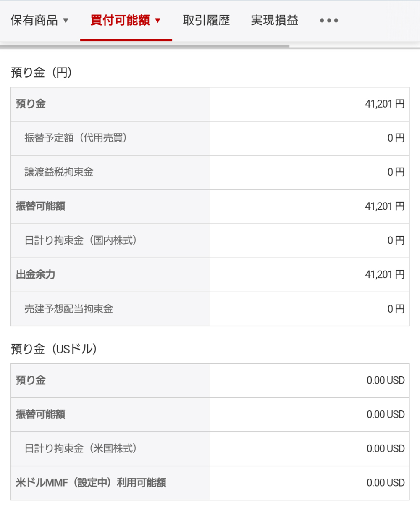This screenshot has height=513, width=420.
Task: Click the 譲渡益税拘束金 row
Action: coord(210,172)
